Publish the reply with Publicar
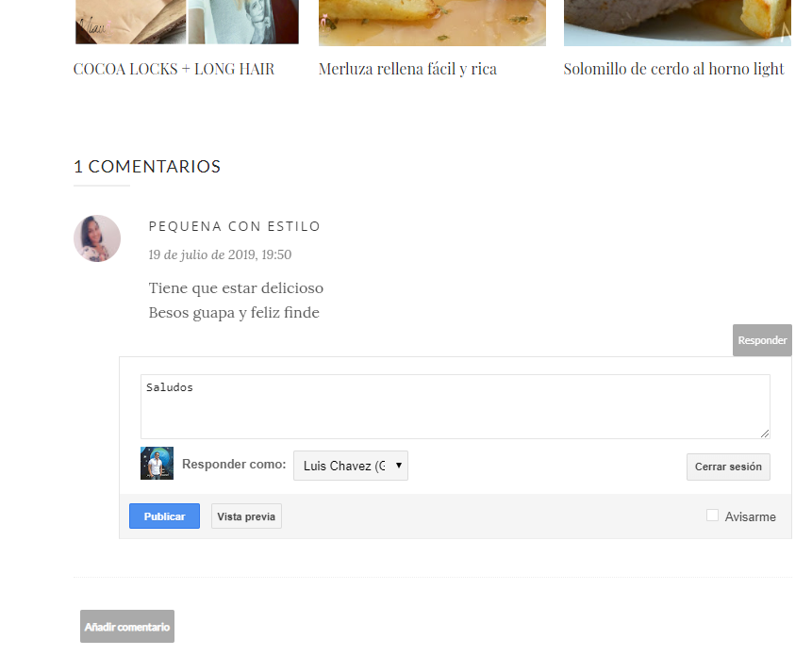812x672 pixels. pyautogui.click(x=164, y=516)
